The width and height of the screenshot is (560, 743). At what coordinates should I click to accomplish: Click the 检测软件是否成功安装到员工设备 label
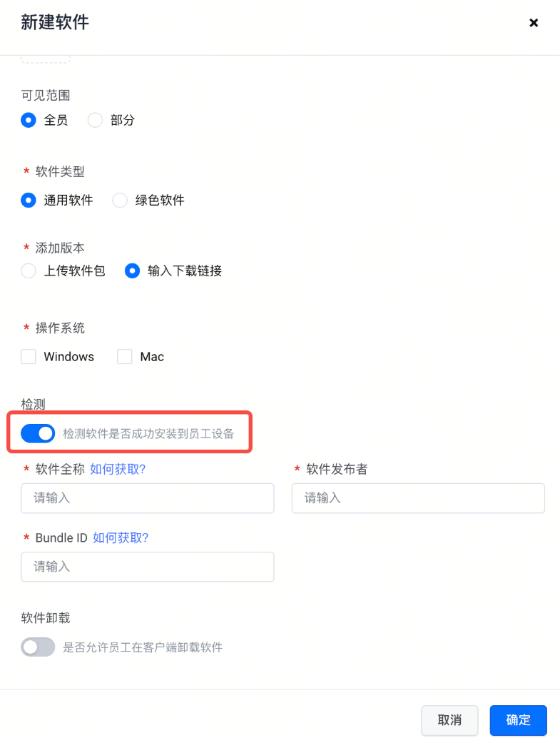148,433
